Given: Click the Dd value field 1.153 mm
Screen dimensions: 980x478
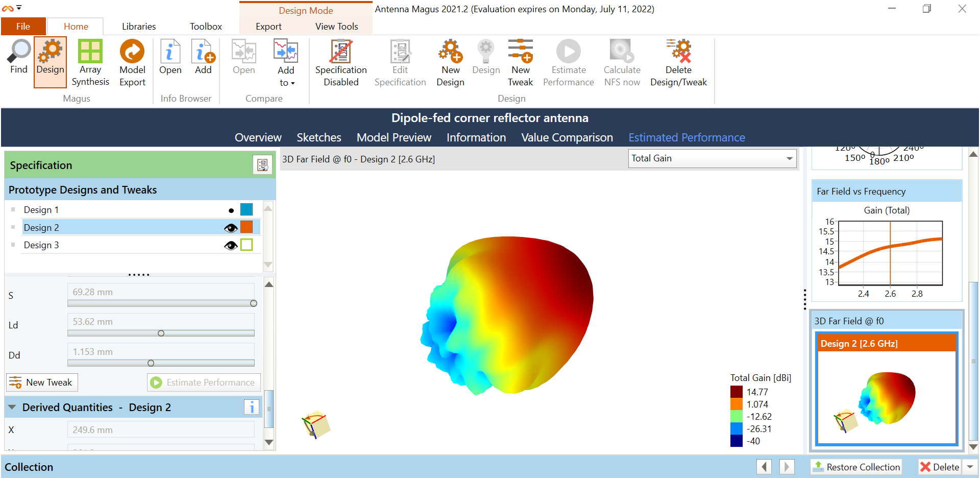Looking at the screenshot, I should click(x=161, y=351).
